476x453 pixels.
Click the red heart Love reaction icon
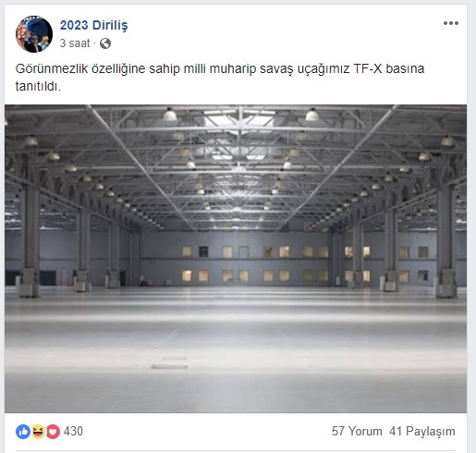pyautogui.click(x=53, y=432)
